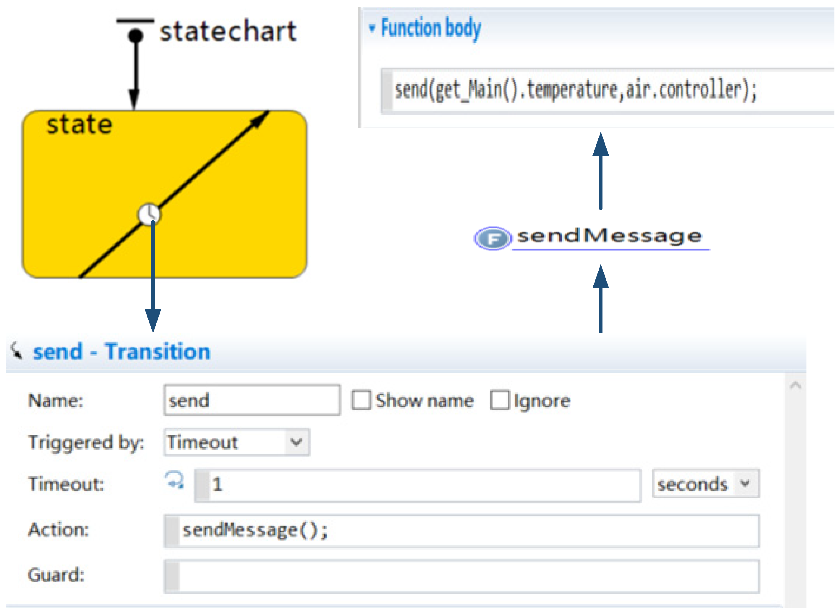Collapse the Function body section
The height and width of the screenshot is (616, 840).
coord(371,28)
